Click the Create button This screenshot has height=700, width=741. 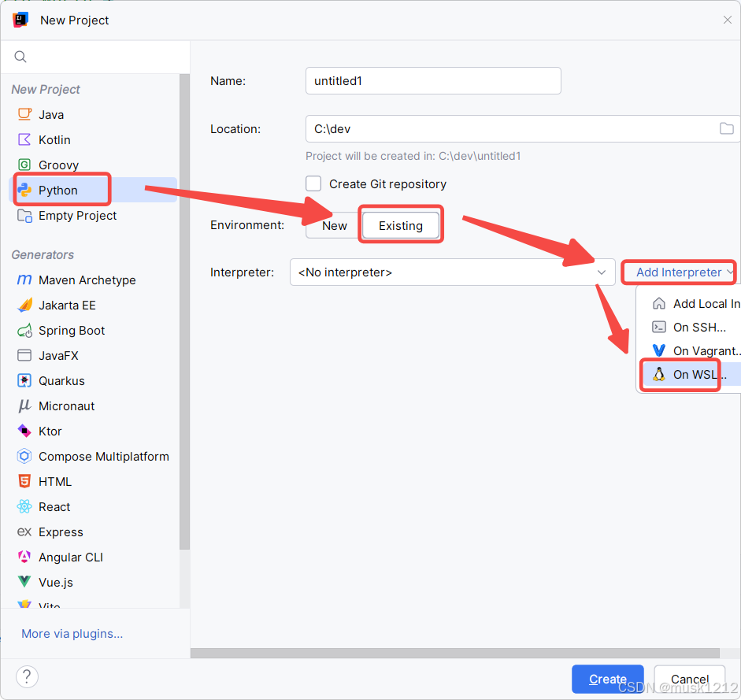[608, 679]
